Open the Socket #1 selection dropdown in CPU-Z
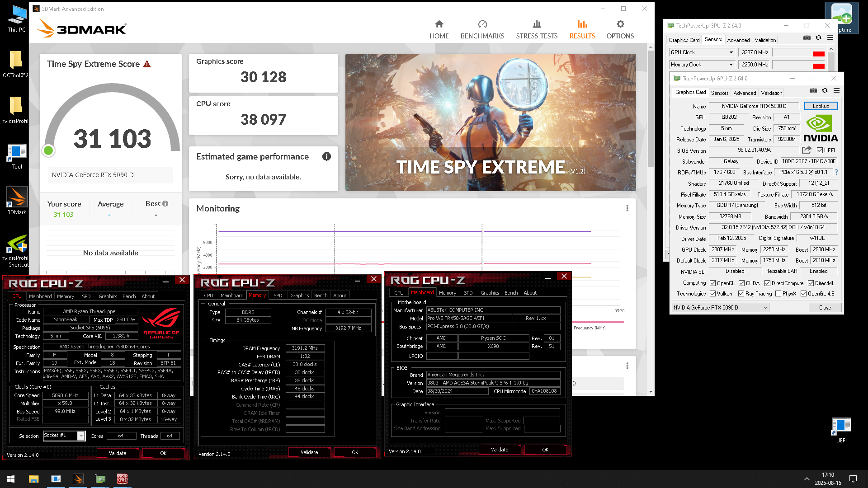868x488 pixels. 81,436
